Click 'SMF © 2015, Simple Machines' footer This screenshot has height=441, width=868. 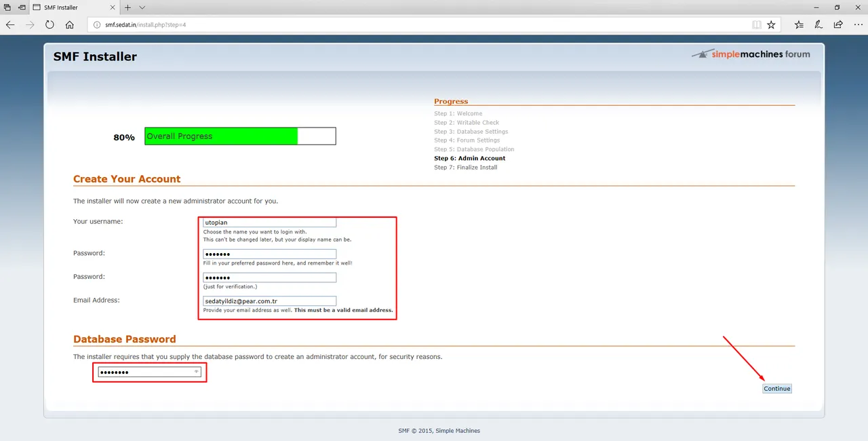pyautogui.click(x=439, y=431)
